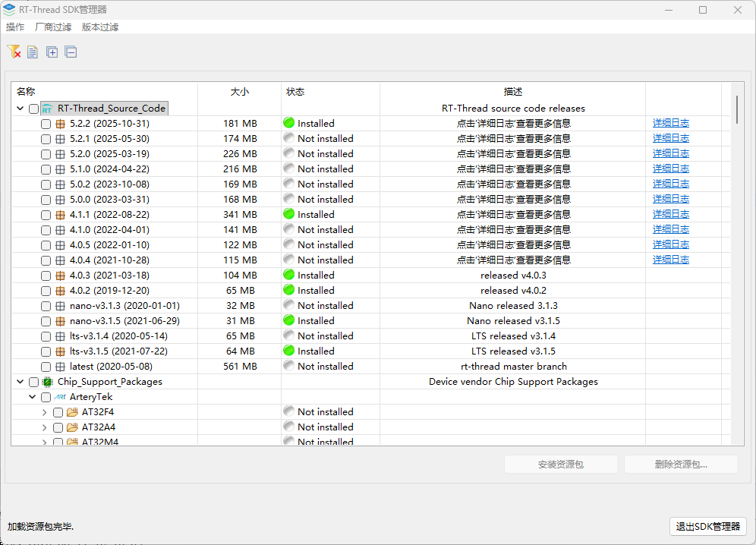Click the RT-Thread SDK manager title bar icon
The width and height of the screenshot is (756, 545).
pos(8,9)
